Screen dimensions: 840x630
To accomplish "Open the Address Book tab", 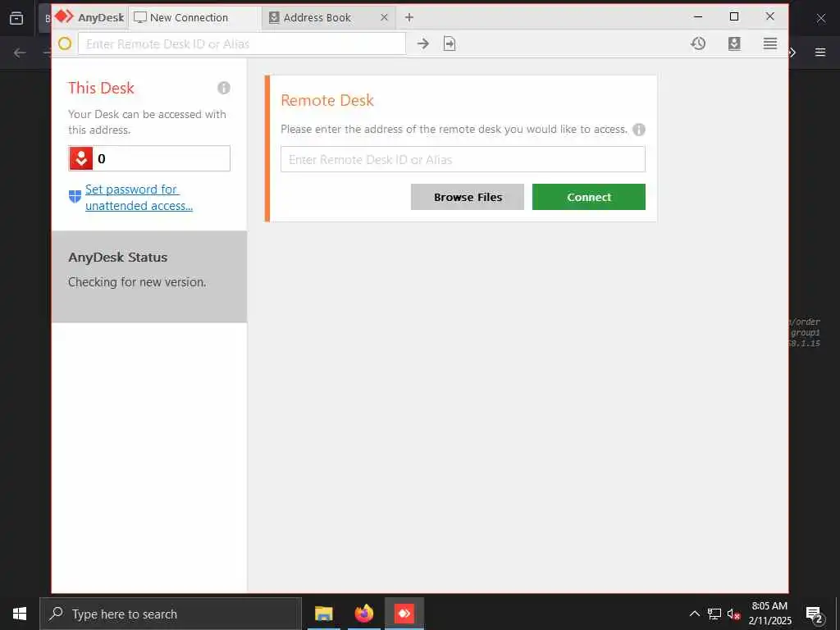I will click(x=329, y=18).
